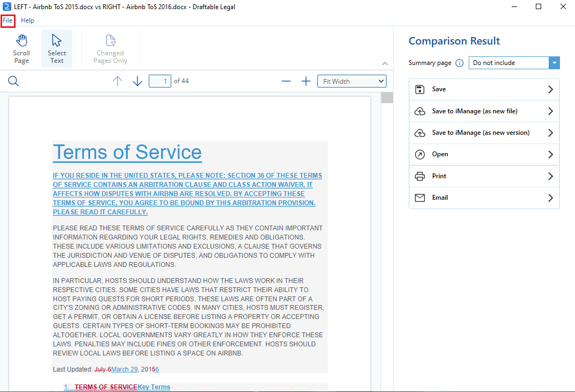Viewport: 575px width, 392px height.
Task: Click the page number input field
Action: (x=160, y=81)
